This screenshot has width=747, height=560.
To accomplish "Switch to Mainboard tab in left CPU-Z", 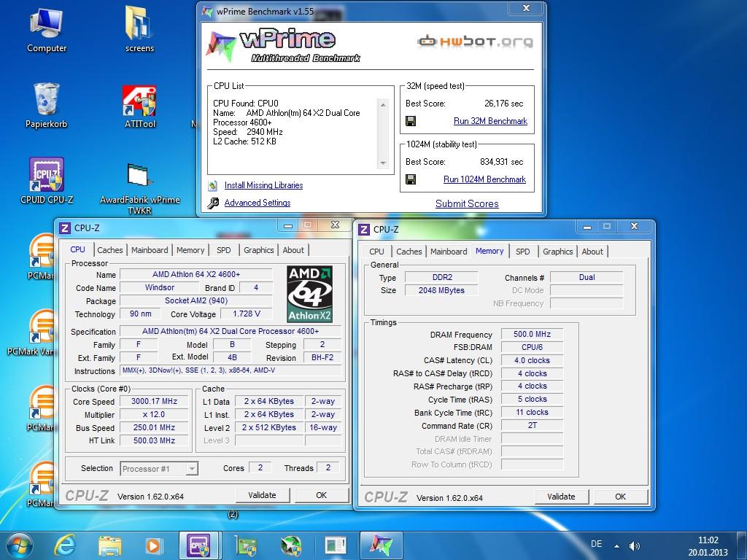I will [150, 250].
